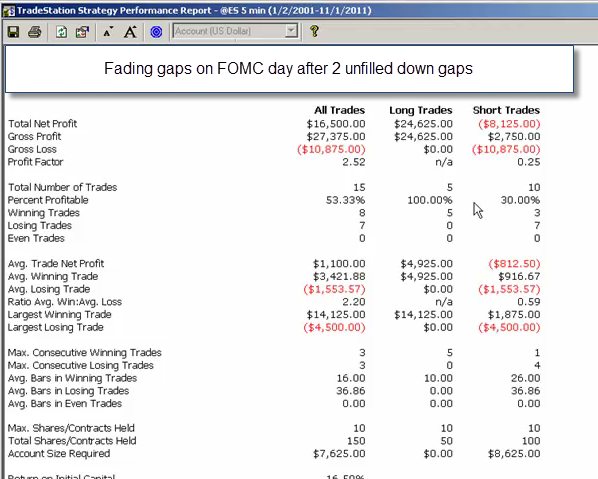Select 'Total Shares/Contracts Held' row label
Viewport: 598px width, 479px height.
click(x=72, y=441)
